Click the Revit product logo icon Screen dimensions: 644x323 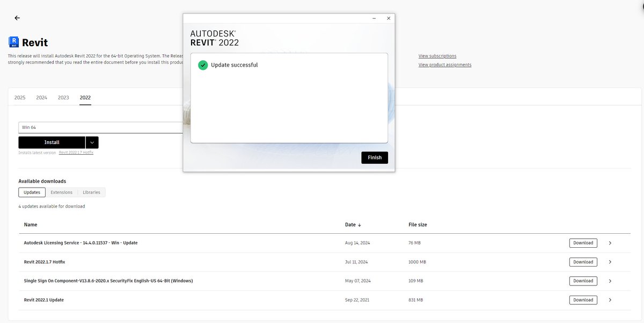click(14, 42)
